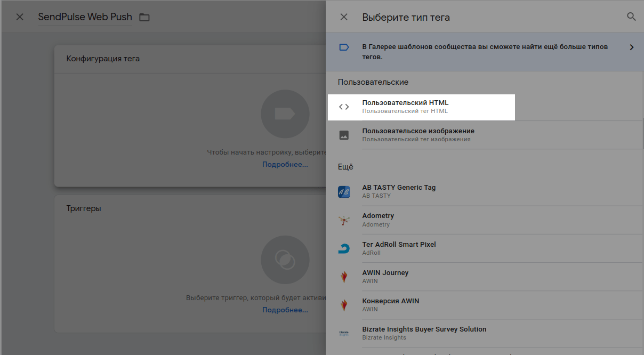Click the AdRoll Smart Pixel logo icon
This screenshot has width=644, height=355.
(x=344, y=248)
